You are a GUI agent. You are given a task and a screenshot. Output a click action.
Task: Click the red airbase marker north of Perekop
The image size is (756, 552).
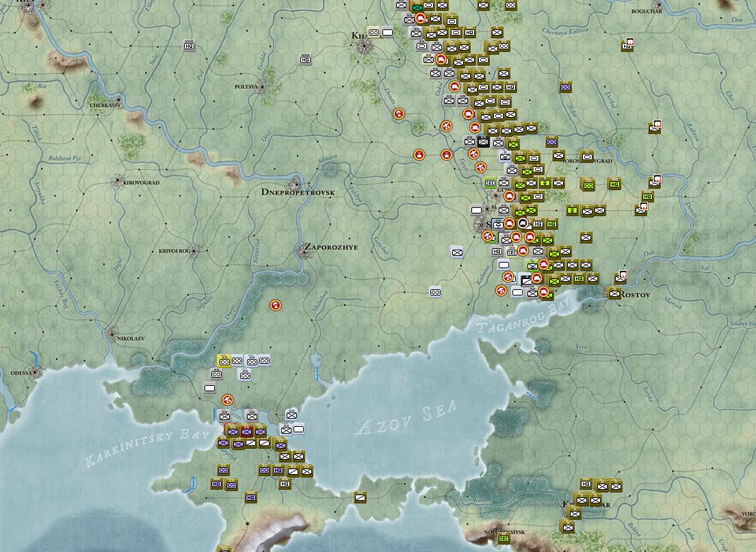(x=228, y=399)
